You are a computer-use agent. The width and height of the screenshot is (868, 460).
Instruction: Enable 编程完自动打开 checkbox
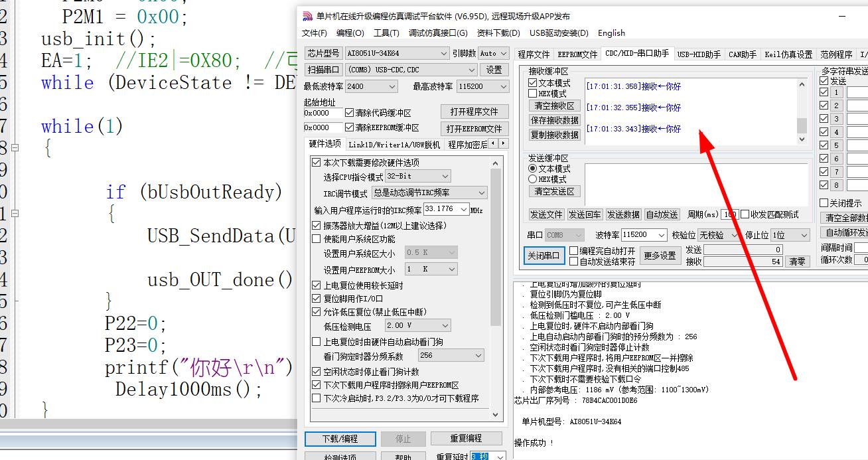(574, 252)
